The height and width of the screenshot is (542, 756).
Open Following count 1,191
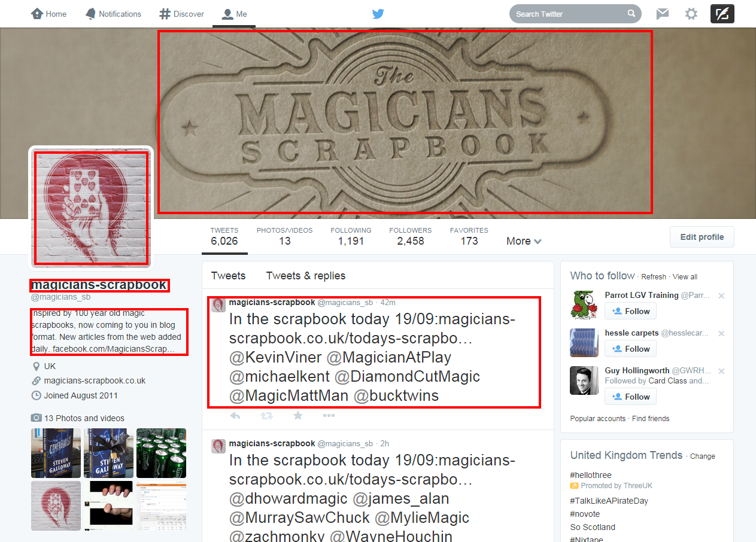(x=351, y=236)
